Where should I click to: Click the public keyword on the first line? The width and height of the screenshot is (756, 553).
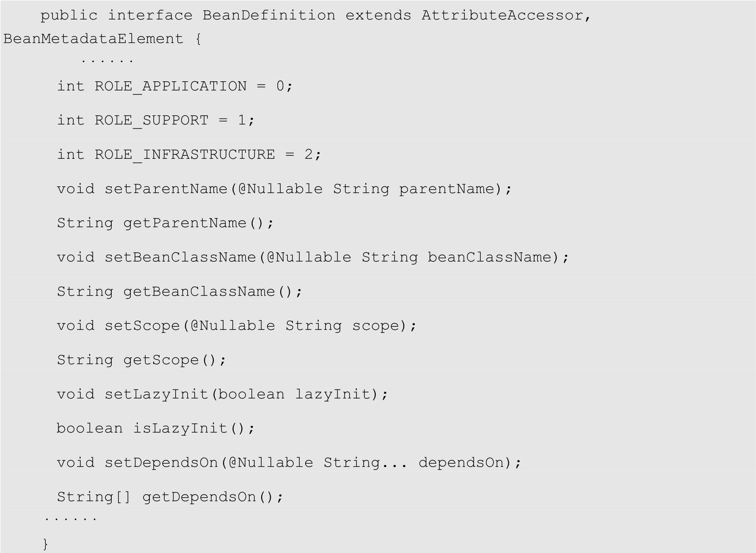point(69,16)
